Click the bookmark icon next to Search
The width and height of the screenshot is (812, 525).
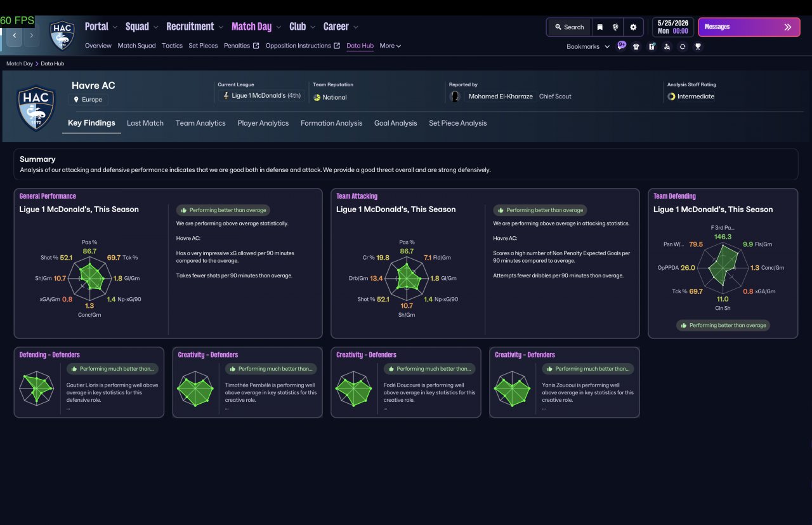tap(599, 27)
